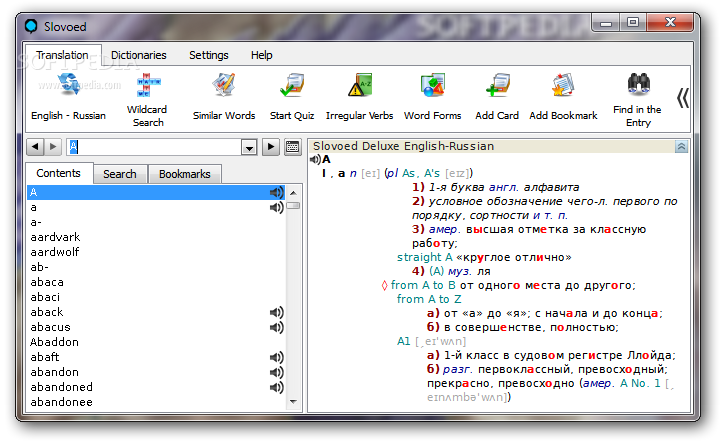Click 'from A to Z' phrase

pos(429,299)
